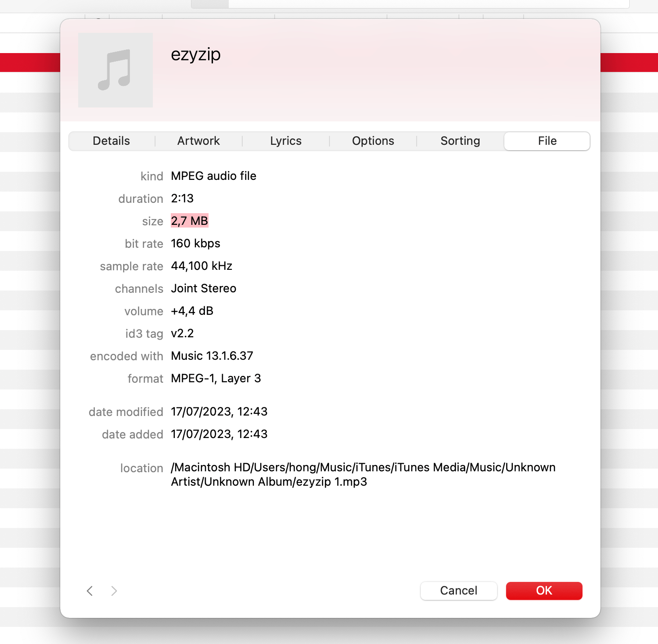Select the next track arrow
658x644 pixels.
pyautogui.click(x=114, y=591)
